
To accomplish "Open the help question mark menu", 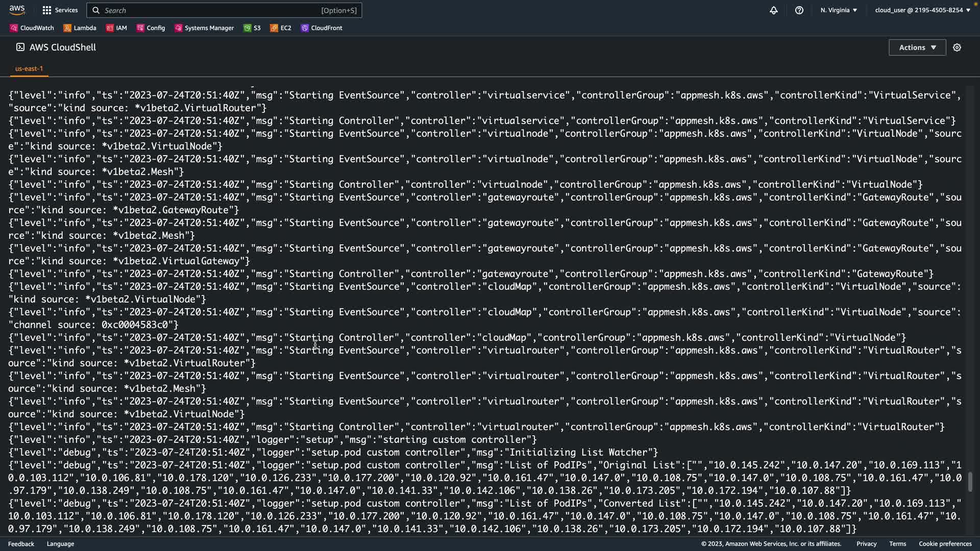I will [x=799, y=10].
